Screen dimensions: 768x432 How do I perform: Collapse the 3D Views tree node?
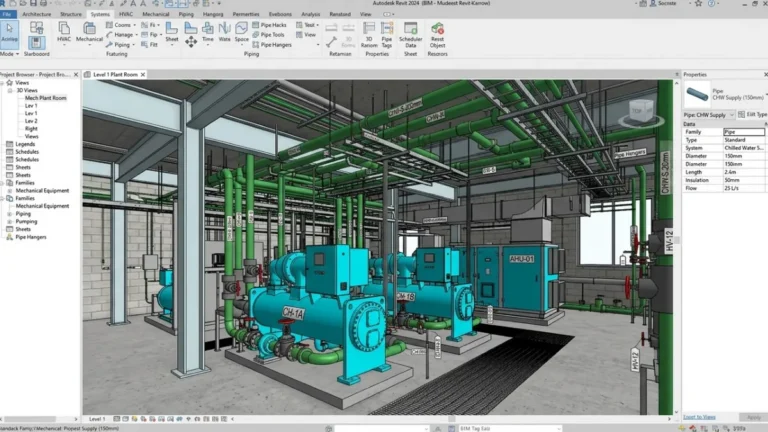coord(10,91)
